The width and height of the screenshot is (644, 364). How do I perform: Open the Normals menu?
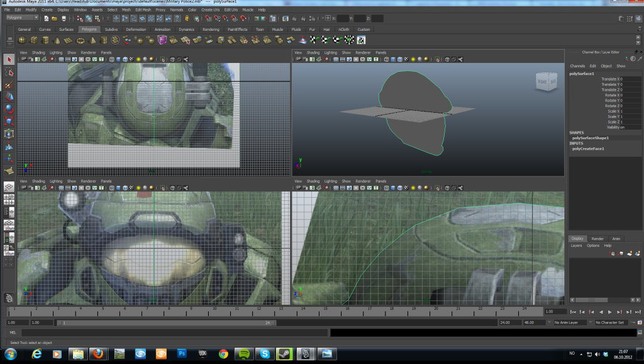click(177, 9)
